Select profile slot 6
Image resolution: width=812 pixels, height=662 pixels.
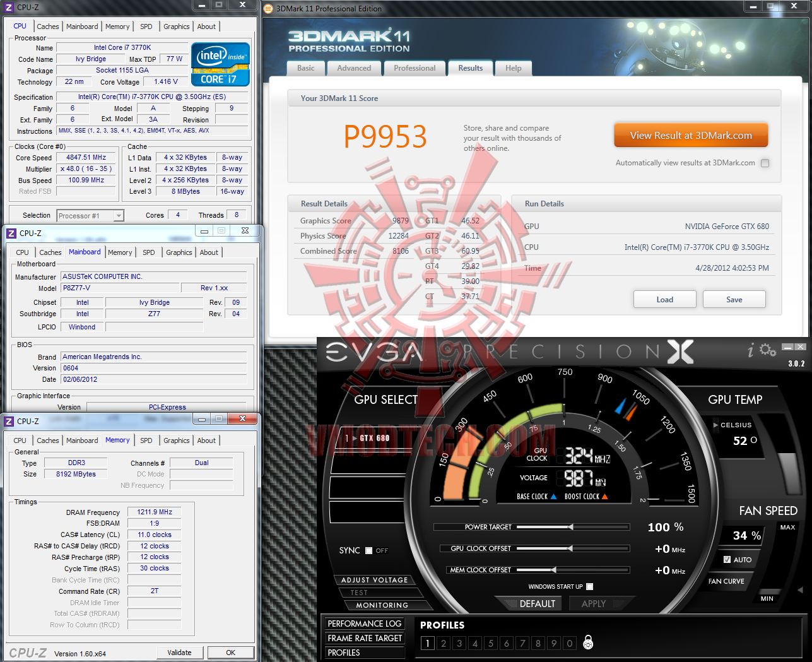point(507,643)
